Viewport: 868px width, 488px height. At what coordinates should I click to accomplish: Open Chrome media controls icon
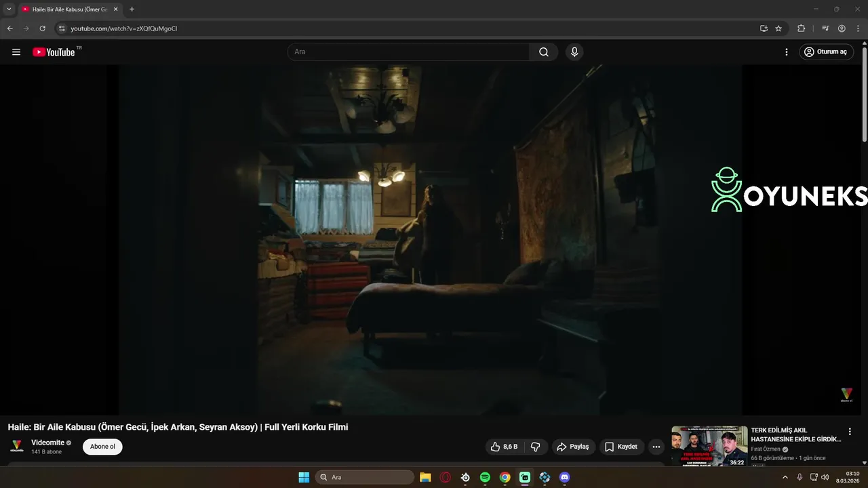pos(825,28)
